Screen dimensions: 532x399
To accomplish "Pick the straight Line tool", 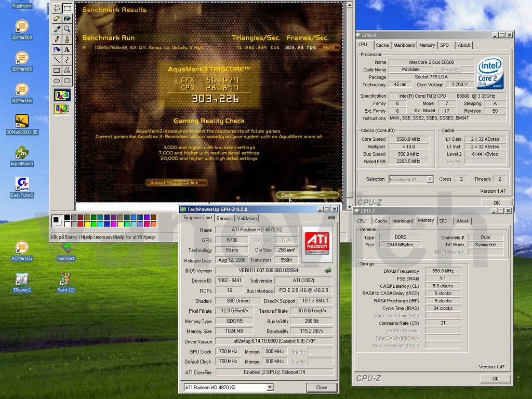I will pyautogui.click(x=57, y=60).
